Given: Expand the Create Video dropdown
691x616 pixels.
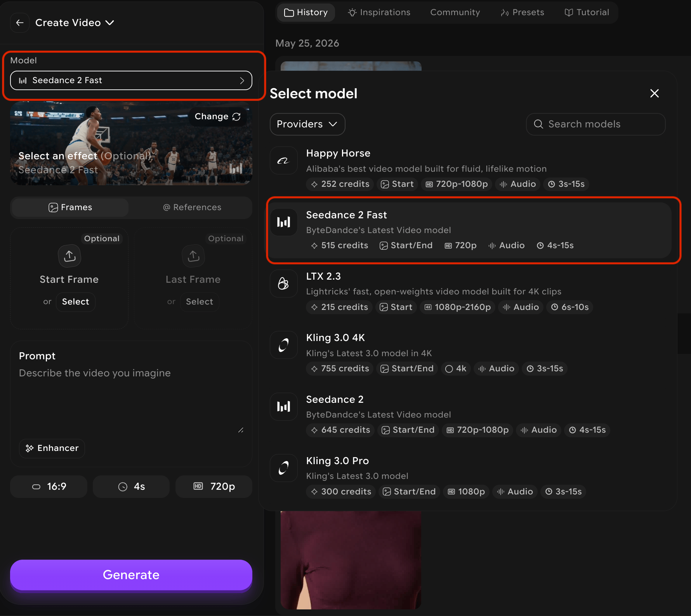Looking at the screenshot, I should (75, 23).
